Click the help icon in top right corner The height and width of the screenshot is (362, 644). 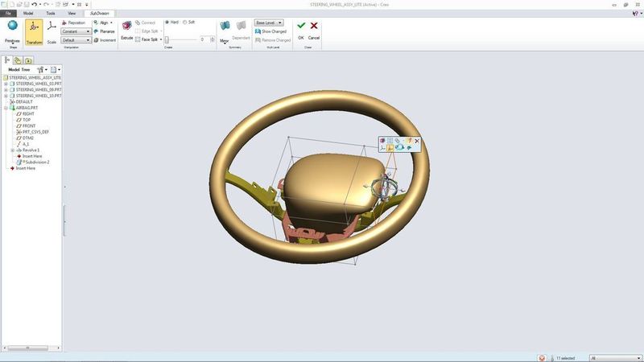coord(636,13)
